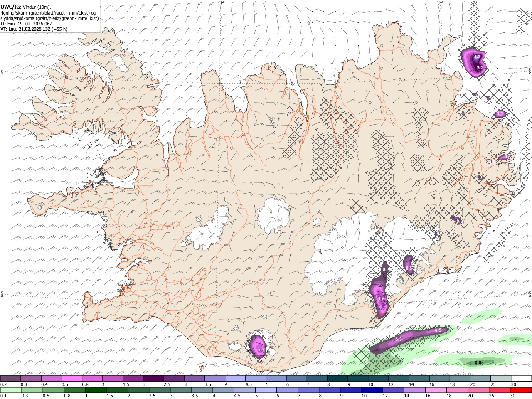Click the dark teal top-row swatch starting at 8
This screenshot has width=532, height=399.
(337, 379)
